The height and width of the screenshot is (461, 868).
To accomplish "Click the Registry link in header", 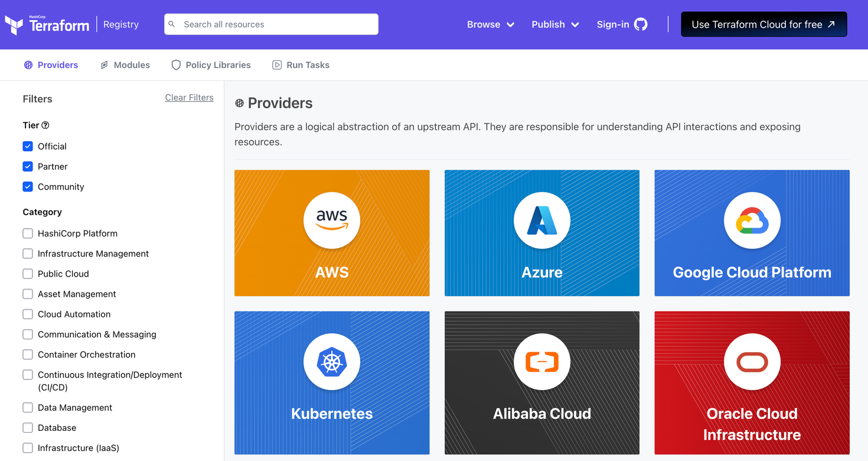I will click(x=121, y=24).
